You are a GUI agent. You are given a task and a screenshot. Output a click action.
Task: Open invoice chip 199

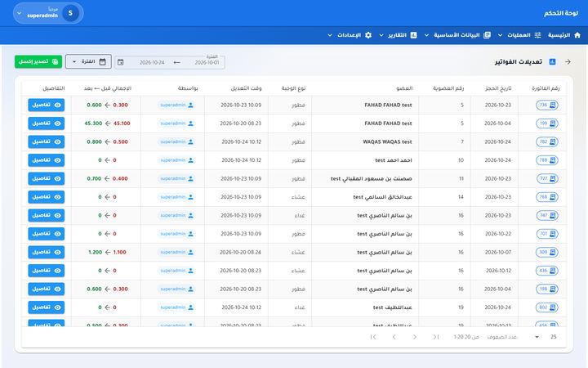tap(546, 123)
